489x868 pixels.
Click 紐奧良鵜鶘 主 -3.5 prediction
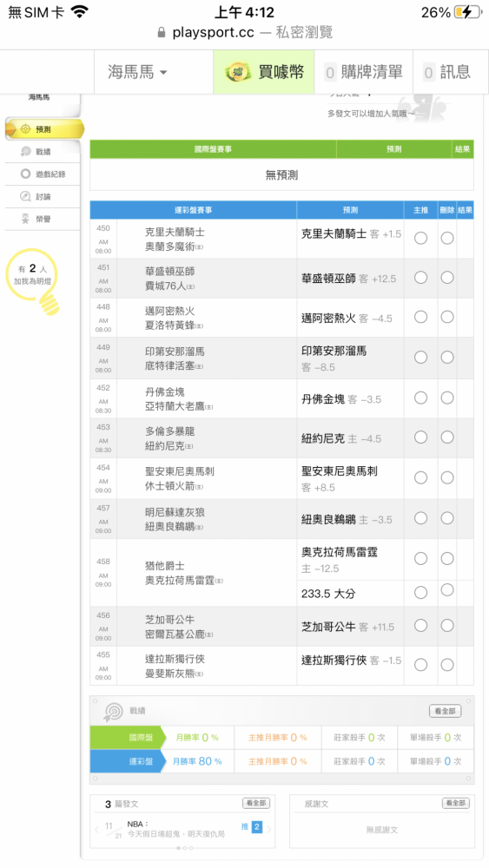point(347,519)
